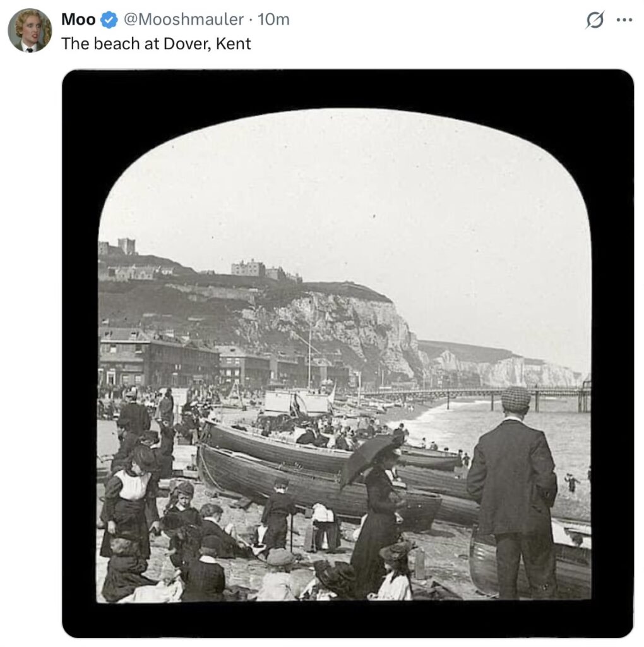Open the @Mooshmauler handle link
This screenshot has height=647, width=644.
click(x=183, y=20)
